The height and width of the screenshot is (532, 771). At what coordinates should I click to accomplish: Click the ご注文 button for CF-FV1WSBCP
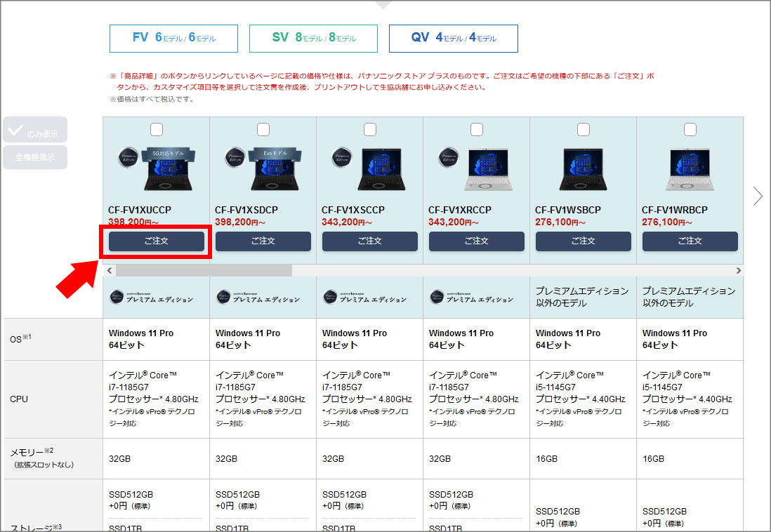click(x=584, y=241)
